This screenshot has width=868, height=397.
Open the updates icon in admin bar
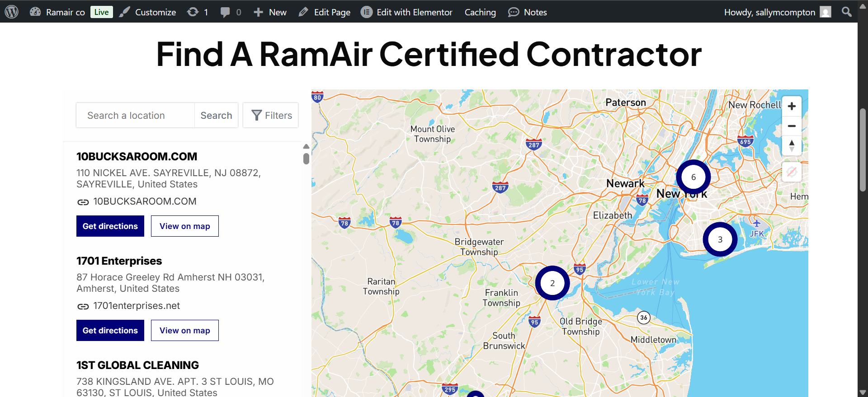197,12
